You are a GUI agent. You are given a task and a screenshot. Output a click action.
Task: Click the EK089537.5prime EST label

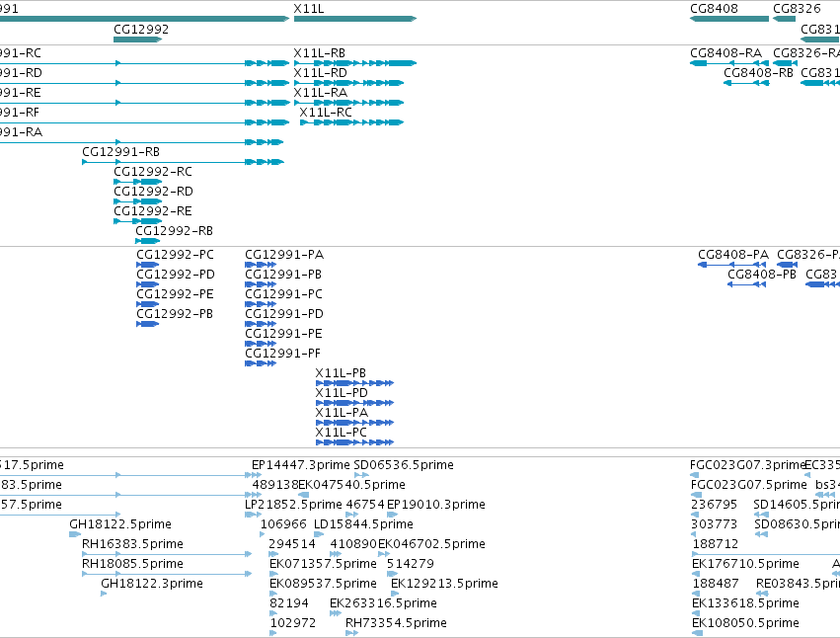pos(323,585)
